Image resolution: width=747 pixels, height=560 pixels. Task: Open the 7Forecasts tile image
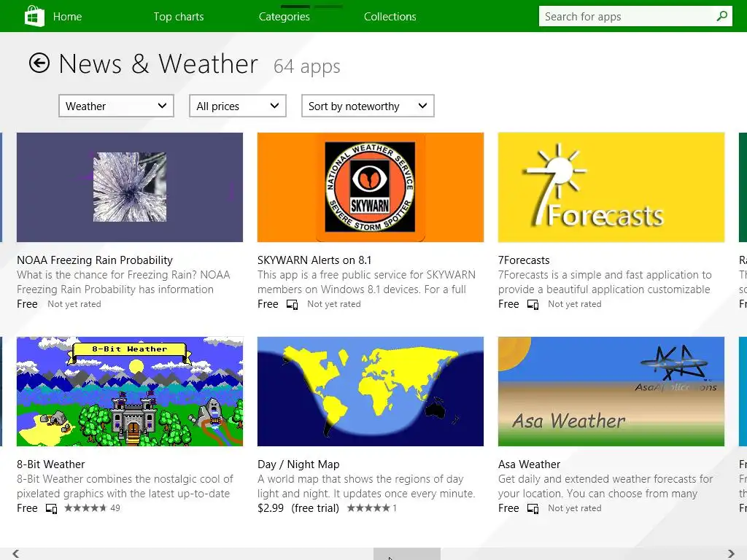coord(611,187)
